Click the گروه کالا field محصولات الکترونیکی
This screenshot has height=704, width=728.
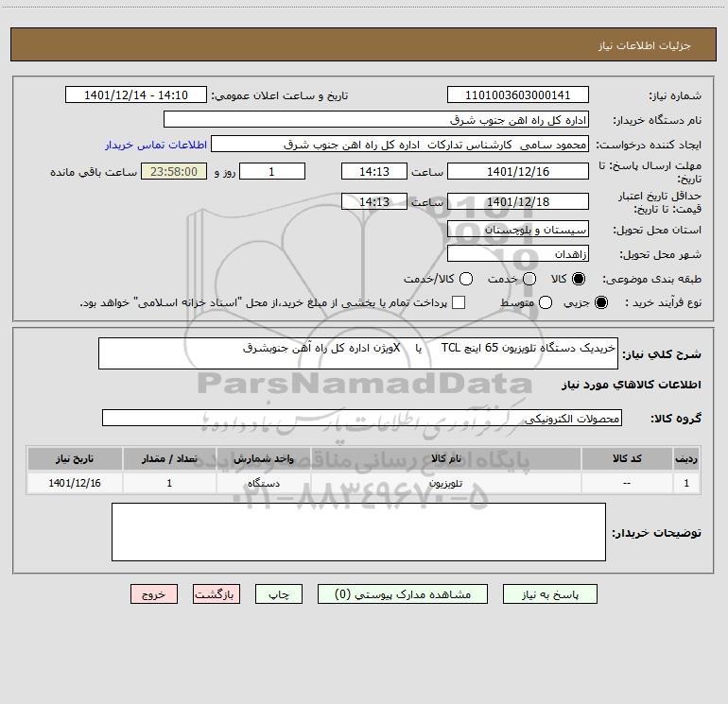(x=362, y=418)
